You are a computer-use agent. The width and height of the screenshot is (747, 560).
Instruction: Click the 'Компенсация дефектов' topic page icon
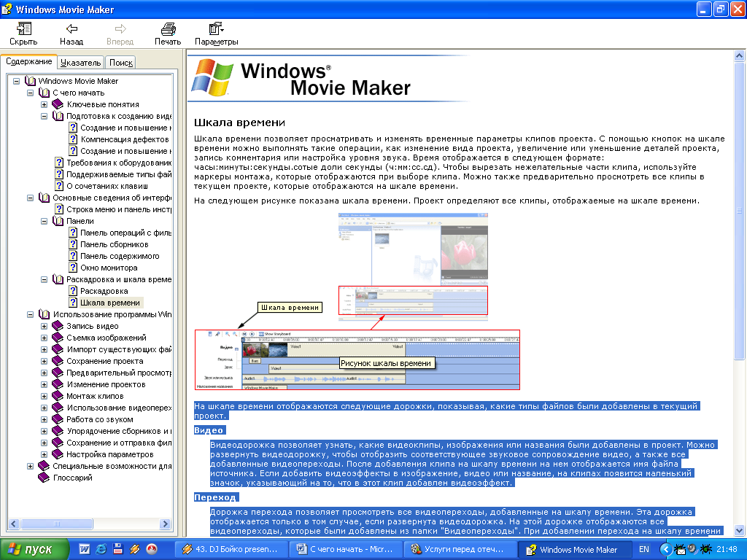coord(73,139)
